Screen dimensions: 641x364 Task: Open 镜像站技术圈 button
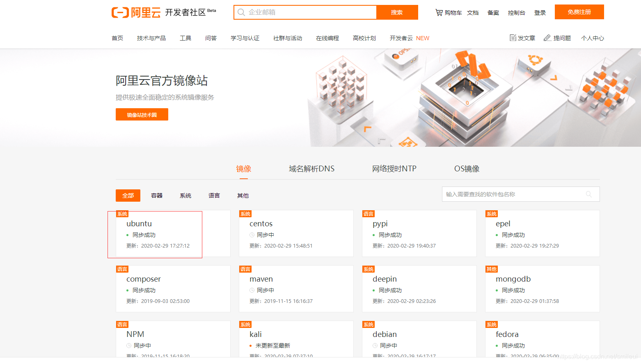pos(142,114)
